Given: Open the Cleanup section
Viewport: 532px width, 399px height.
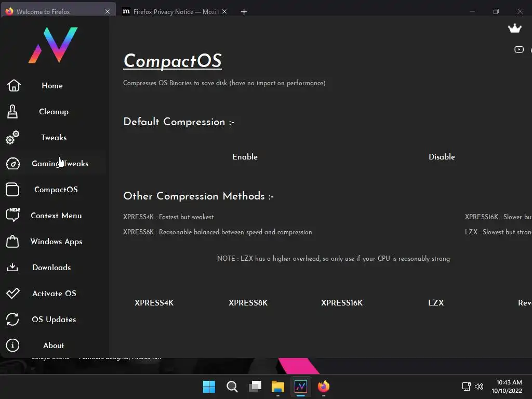Looking at the screenshot, I should tap(54, 112).
